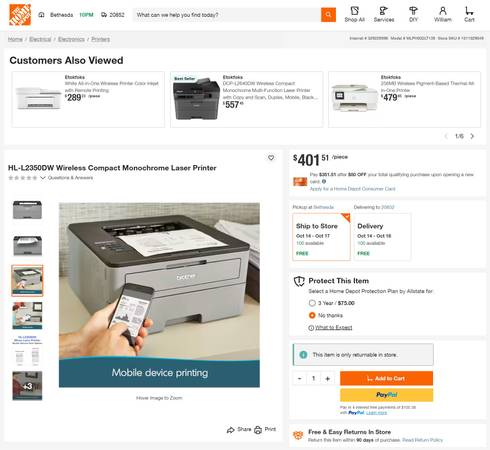
Task: Open the $479 thermal all-in-one printer card
Action: [405, 99]
